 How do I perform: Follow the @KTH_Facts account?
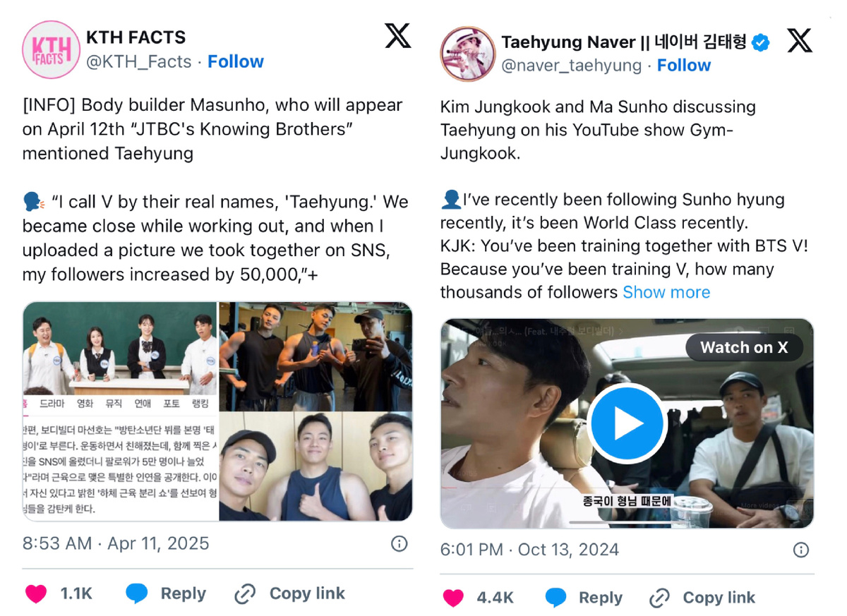(x=236, y=61)
